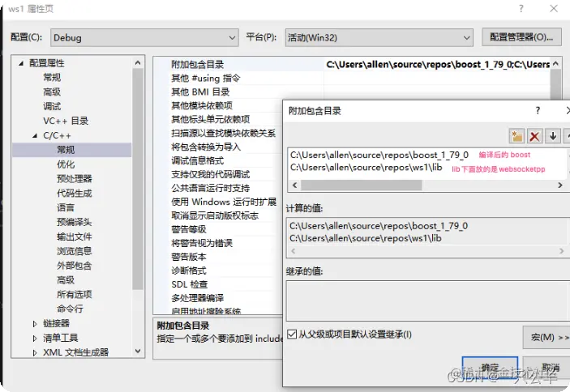Collapse the C/C++ tree node
The height and width of the screenshot is (392, 570).
click(x=35, y=136)
